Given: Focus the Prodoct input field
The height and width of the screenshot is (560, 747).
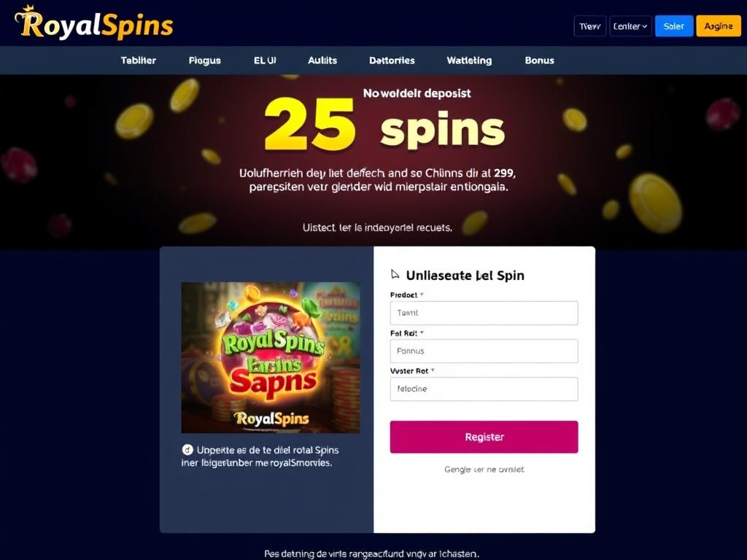Looking at the screenshot, I should click(484, 313).
